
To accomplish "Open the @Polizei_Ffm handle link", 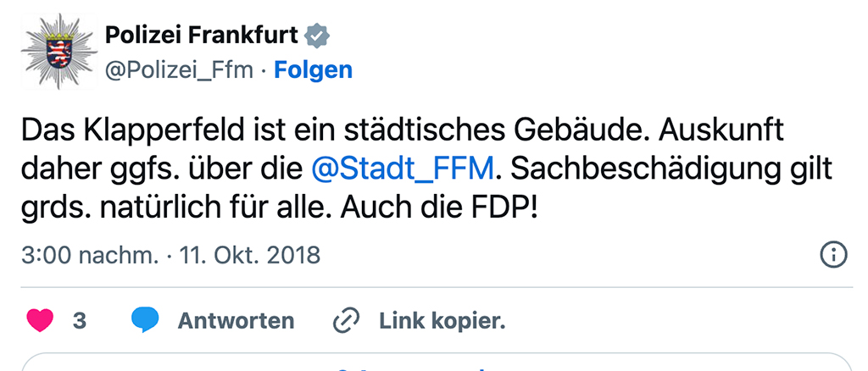I will pyautogui.click(x=178, y=69).
